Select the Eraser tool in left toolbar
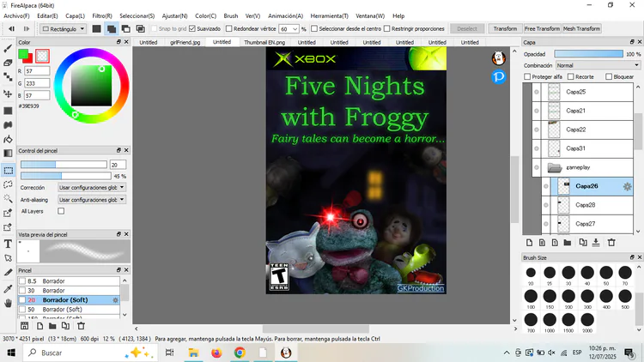Screen dimensions: 644x362 [8, 63]
